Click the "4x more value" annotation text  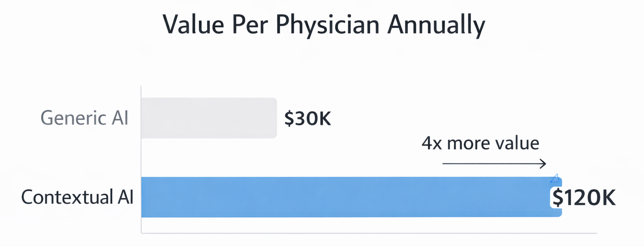tap(480, 143)
